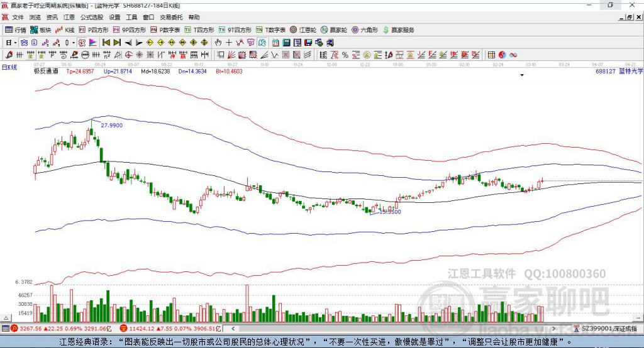Open the 公式选股 menu

pyautogui.click(x=92, y=17)
